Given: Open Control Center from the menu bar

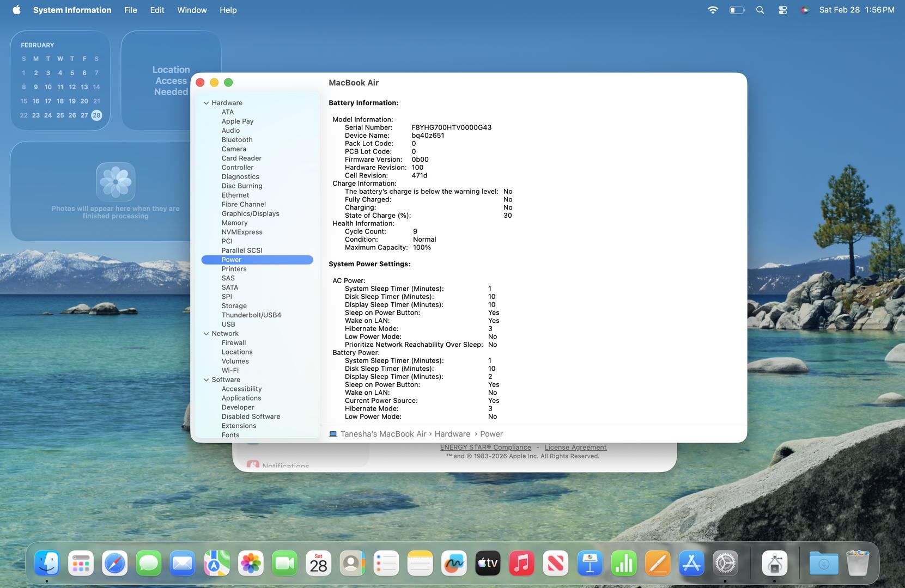Looking at the screenshot, I should 782,10.
